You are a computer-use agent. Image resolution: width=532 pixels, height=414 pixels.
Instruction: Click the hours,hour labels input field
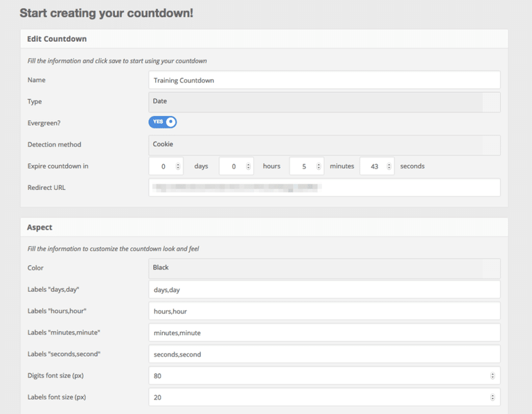324,311
